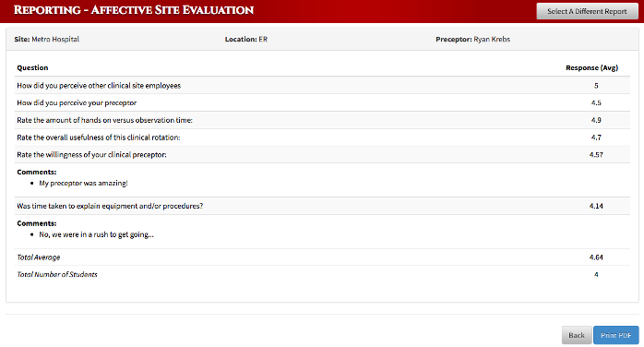644x347 pixels.
Task: Click the Print PDF button
Action: tap(615, 335)
